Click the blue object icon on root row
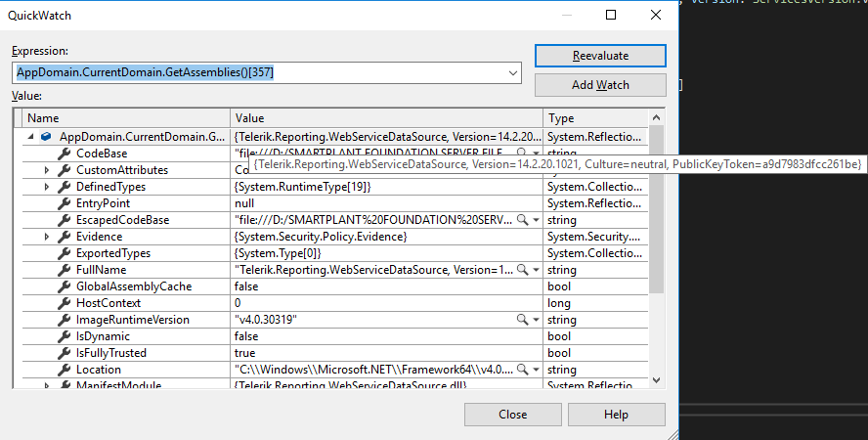 (47, 137)
